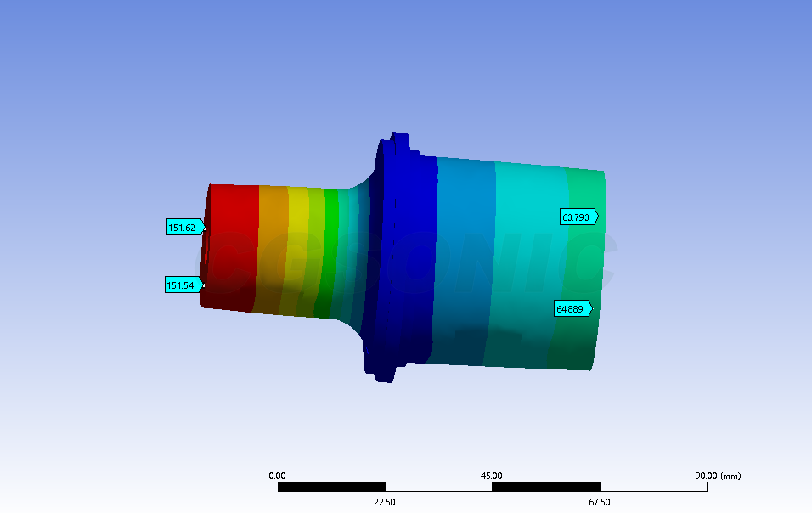812x513 pixels.
Task: Click the black segment of the scale bar
Action: coord(331,487)
